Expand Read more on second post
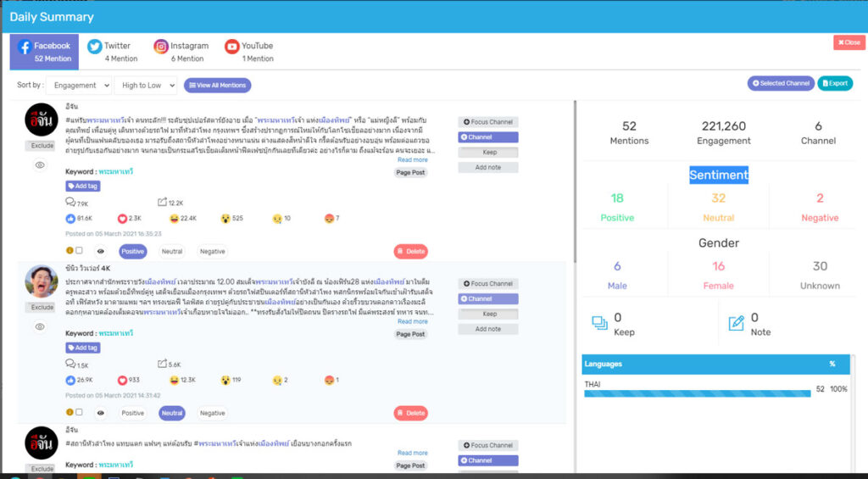The image size is (868, 479). [413, 321]
